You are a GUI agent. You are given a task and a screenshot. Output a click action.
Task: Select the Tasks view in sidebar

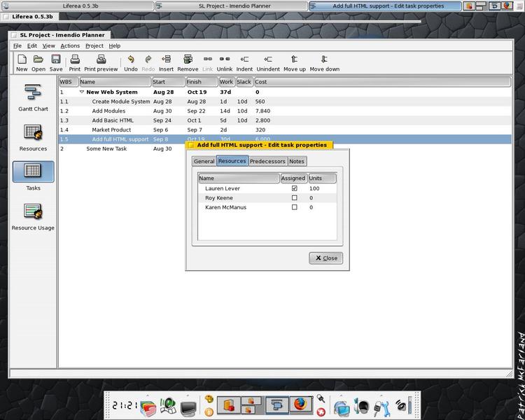coord(33,176)
